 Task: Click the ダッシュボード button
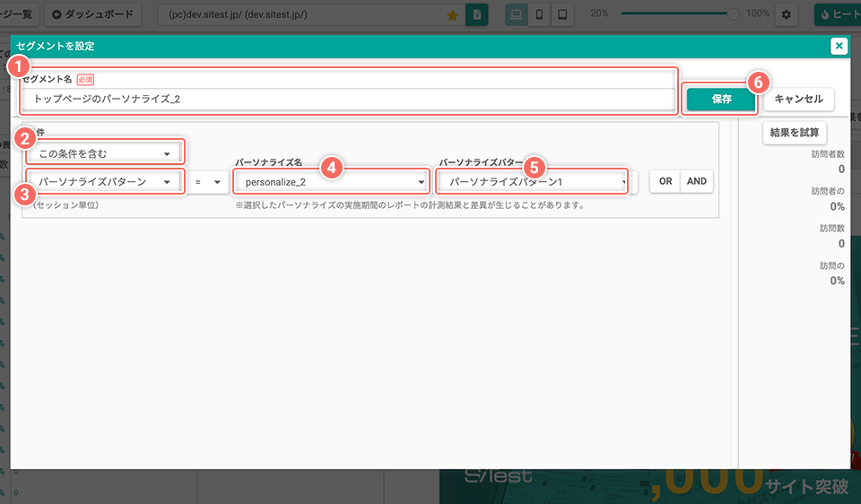coord(92,14)
